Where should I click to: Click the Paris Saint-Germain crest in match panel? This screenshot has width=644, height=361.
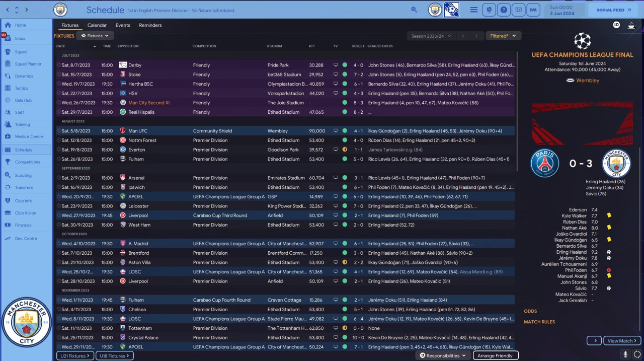tap(545, 164)
